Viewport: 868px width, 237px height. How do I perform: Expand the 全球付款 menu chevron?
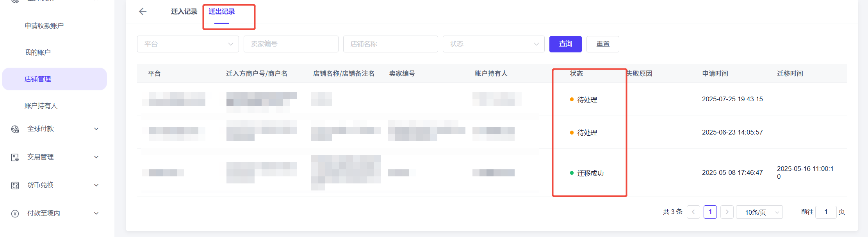96,129
